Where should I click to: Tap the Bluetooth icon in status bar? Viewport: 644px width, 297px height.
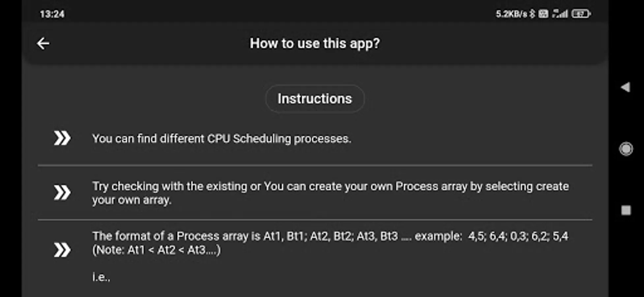(x=532, y=14)
